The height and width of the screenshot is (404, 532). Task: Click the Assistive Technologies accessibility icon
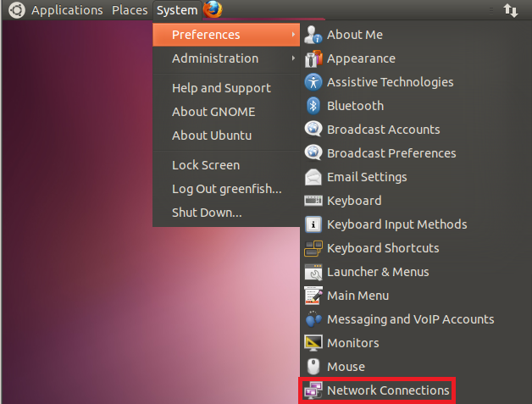pos(313,82)
